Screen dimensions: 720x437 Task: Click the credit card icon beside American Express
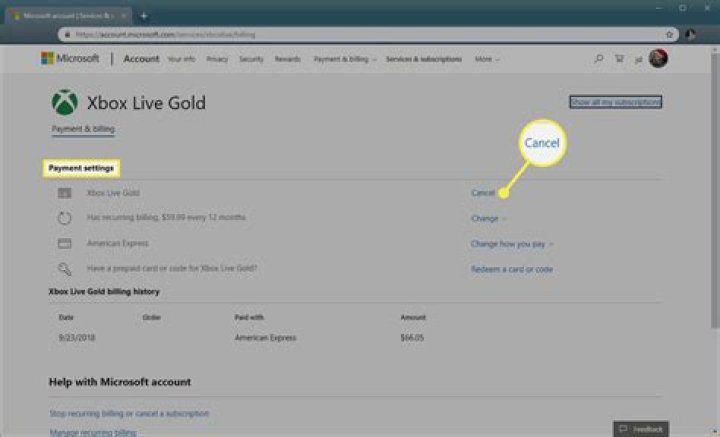pyautogui.click(x=64, y=243)
